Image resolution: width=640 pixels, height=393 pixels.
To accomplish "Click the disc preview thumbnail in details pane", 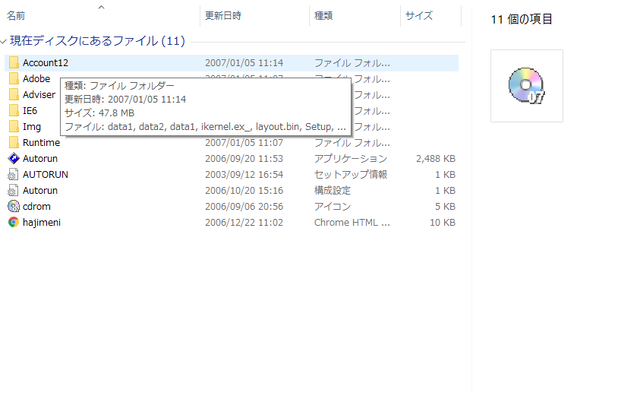I will pos(527,86).
